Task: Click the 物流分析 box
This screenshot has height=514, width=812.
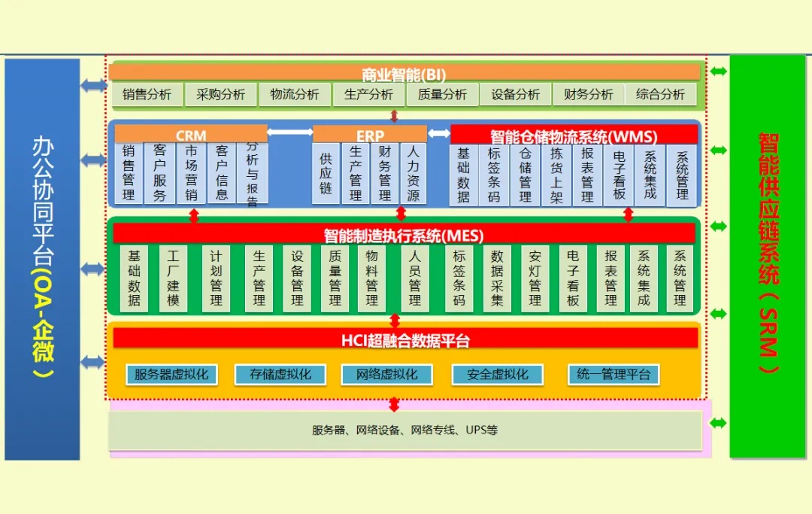Action: pos(295,94)
